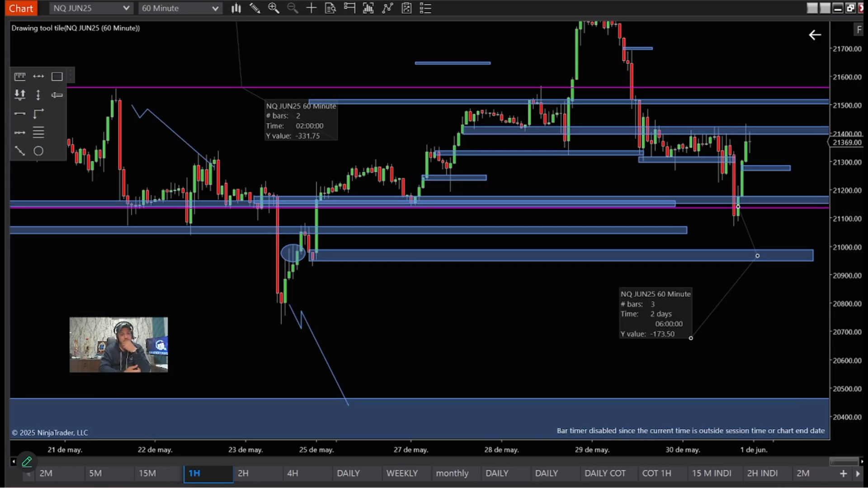Click the Drawing tool tile chart label
868x488 pixels.
(75, 28)
